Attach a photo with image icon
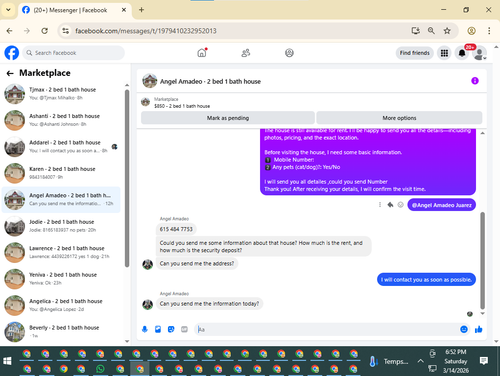The width and height of the screenshot is (500, 376). coord(158,329)
